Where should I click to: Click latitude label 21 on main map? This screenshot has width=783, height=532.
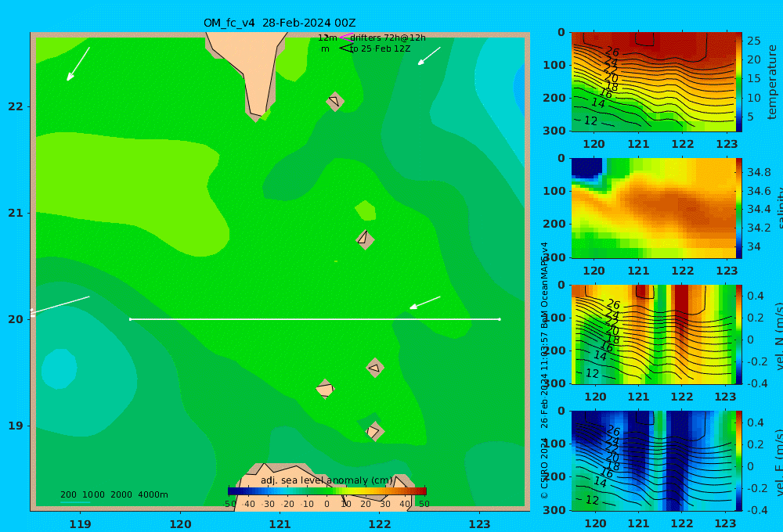click(16, 213)
